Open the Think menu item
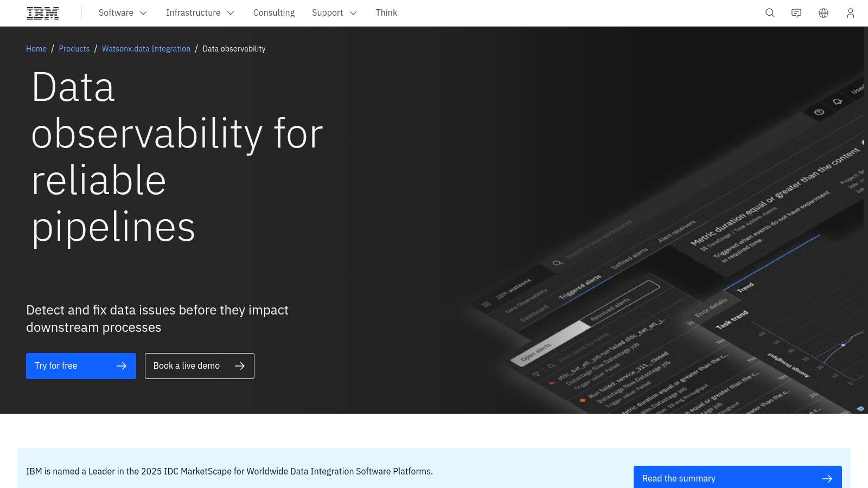 [386, 13]
